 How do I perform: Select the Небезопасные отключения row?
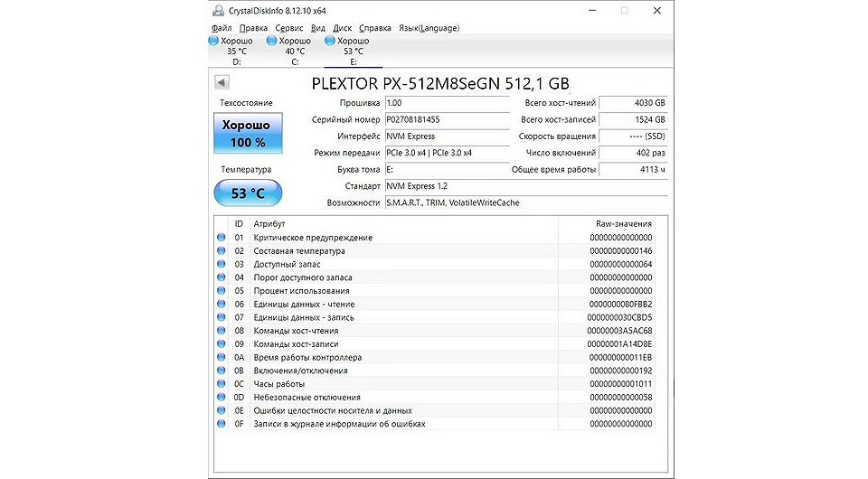[x=435, y=397]
